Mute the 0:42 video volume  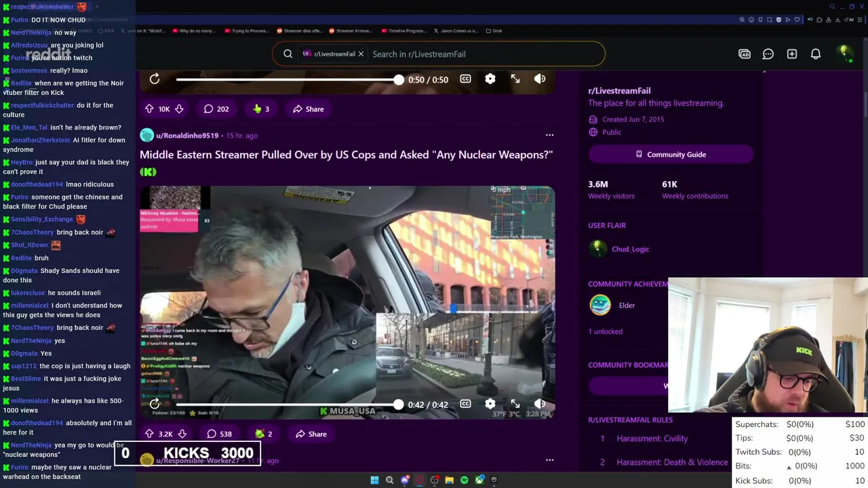[x=540, y=404]
